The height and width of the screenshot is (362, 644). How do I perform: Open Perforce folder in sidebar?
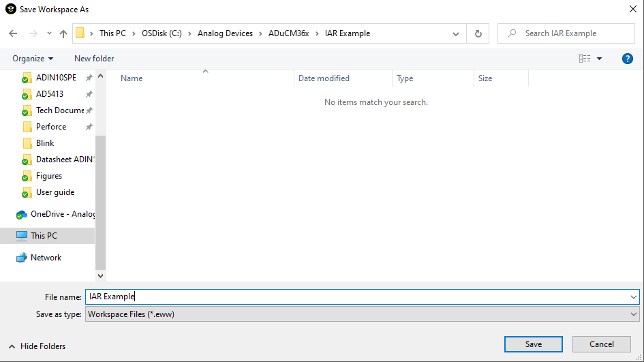click(51, 127)
